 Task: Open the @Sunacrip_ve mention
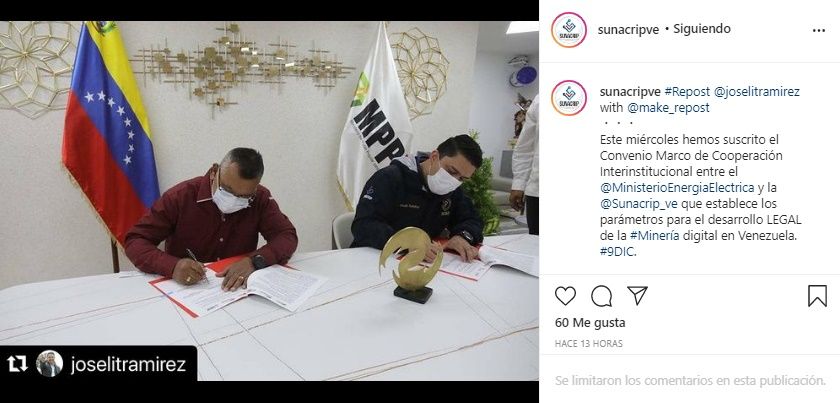(x=639, y=204)
